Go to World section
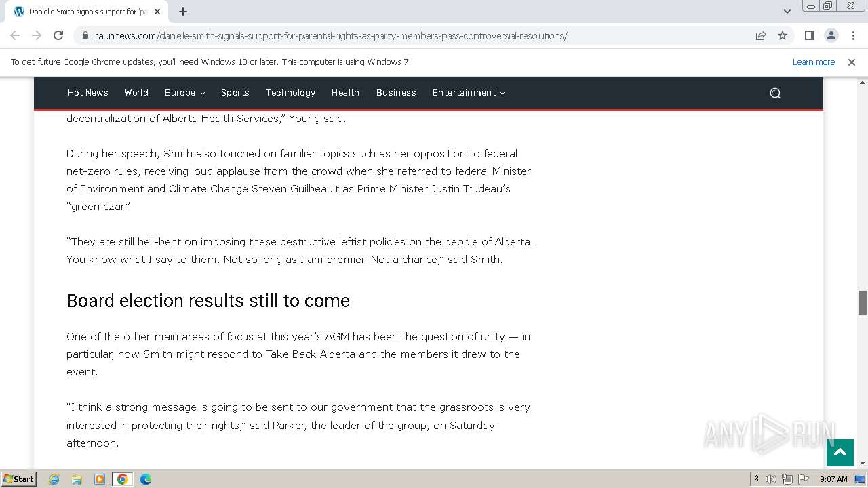868x488 pixels. [x=136, y=93]
